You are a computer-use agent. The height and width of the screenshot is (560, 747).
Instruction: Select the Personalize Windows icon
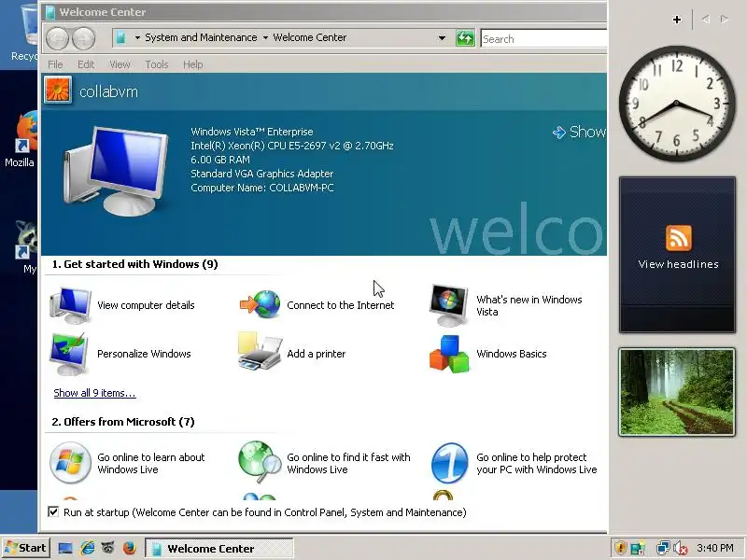click(x=69, y=355)
